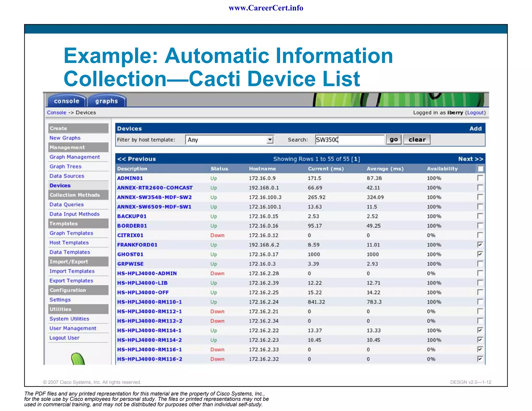This screenshot has height=411, width=532.
Task: Open the CITRIX01 device
Action: point(130,235)
